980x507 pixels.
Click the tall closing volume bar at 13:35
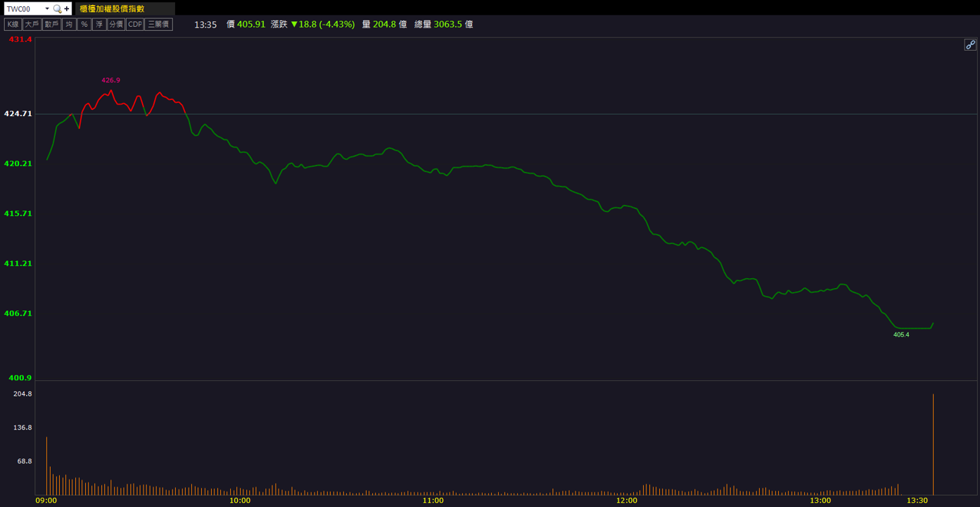click(x=934, y=444)
